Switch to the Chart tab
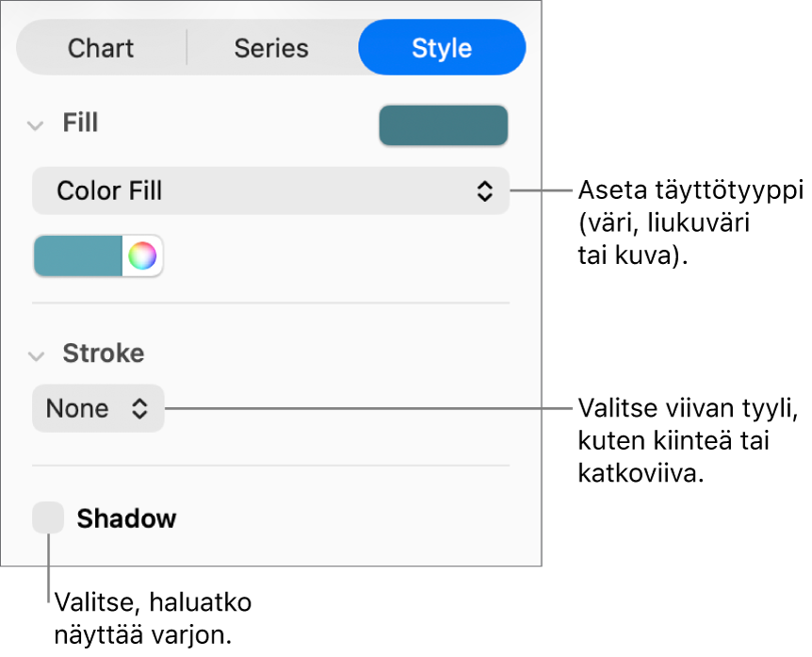The width and height of the screenshot is (812, 657). (101, 48)
